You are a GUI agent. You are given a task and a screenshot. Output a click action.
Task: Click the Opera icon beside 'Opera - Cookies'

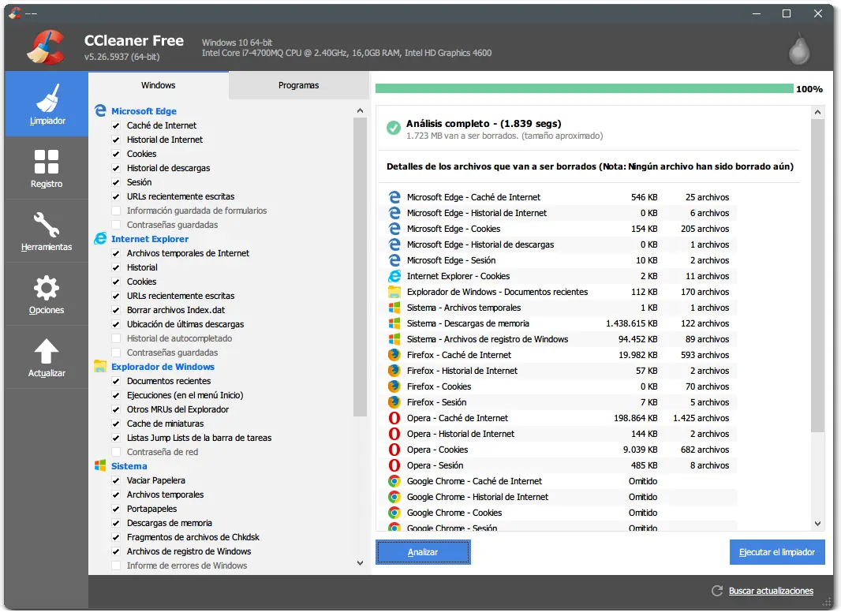pos(394,450)
